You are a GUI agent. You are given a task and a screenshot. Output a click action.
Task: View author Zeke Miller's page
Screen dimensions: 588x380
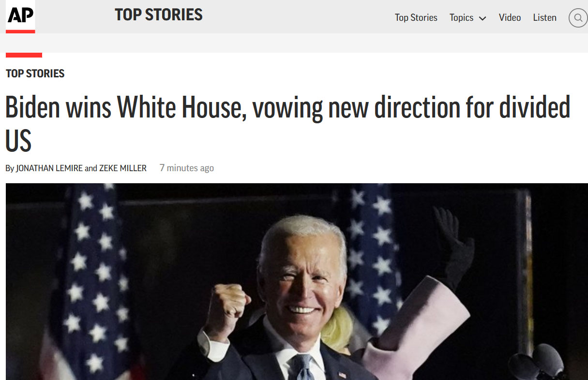click(x=123, y=168)
